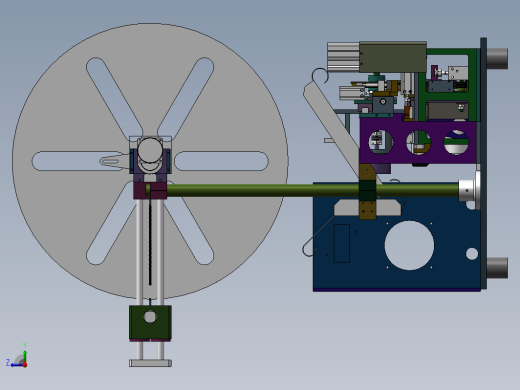Click the rectangular outline on blue plate
Image resolution: width=520 pixels, height=390 pixels.
pos(342,243)
